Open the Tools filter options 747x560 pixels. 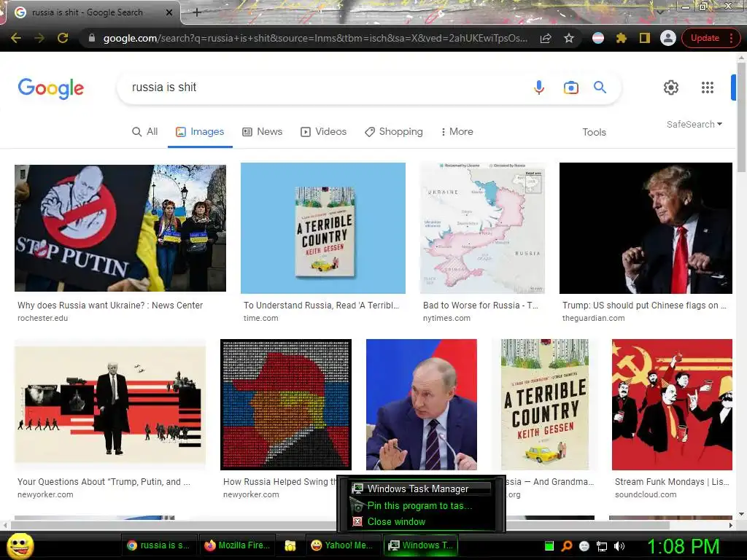click(594, 132)
